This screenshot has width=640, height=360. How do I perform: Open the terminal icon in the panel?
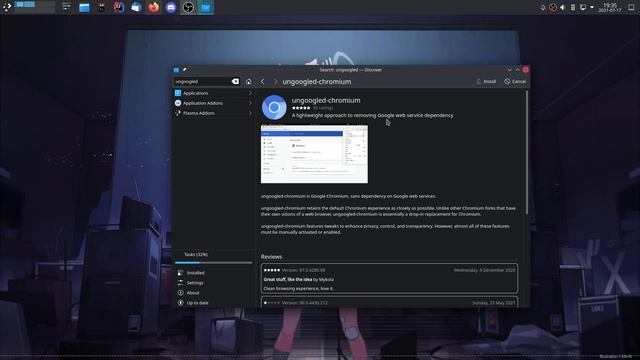coord(102,7)
